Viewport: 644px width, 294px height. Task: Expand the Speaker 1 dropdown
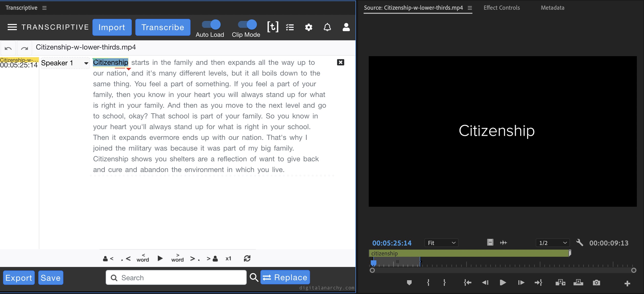point(86,63)
